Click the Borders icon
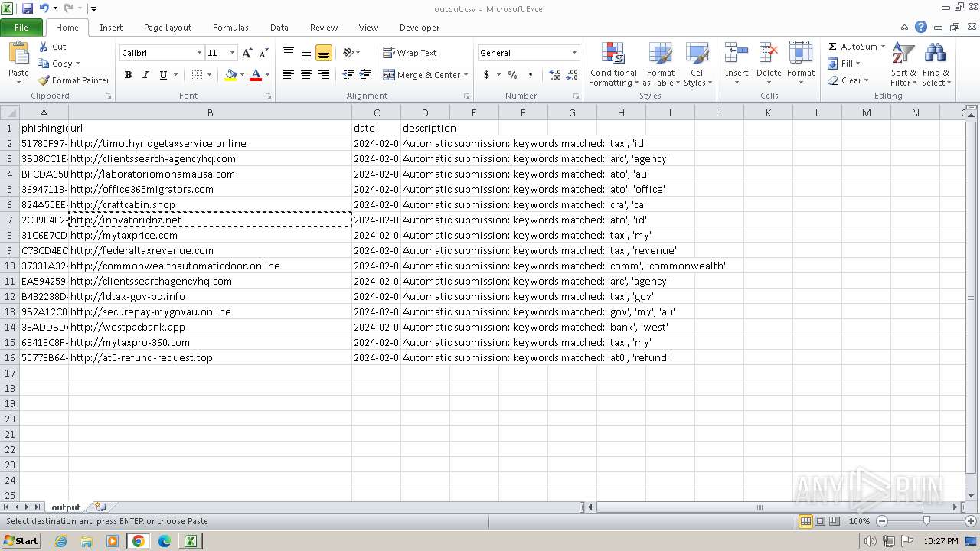Screen dimensions: 980x551 [x=197, y=75]
